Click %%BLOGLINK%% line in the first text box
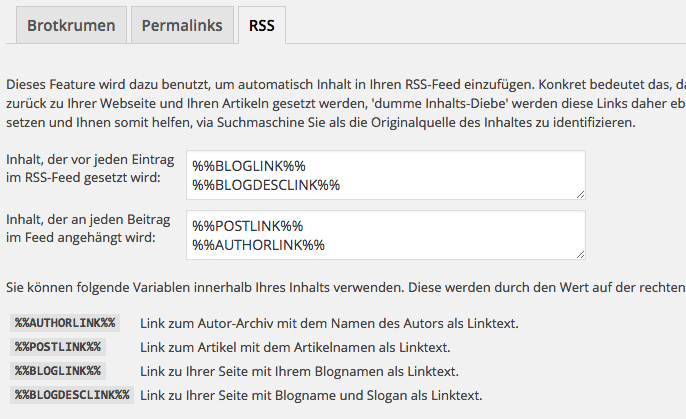Screen dimensions: 686x419 (x=249, y=166)
